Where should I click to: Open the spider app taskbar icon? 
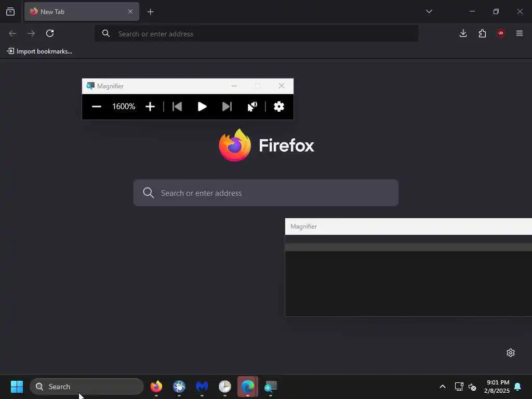pos(179,387)
